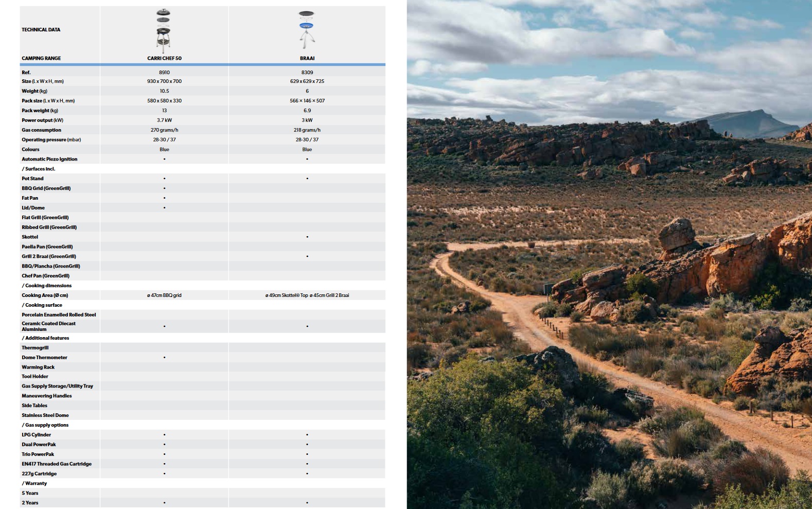Click the 'Flat Grill (GreenGrill)' row label
The height and width of the screenshot is (509, 812).
click(x=45, y=218)
